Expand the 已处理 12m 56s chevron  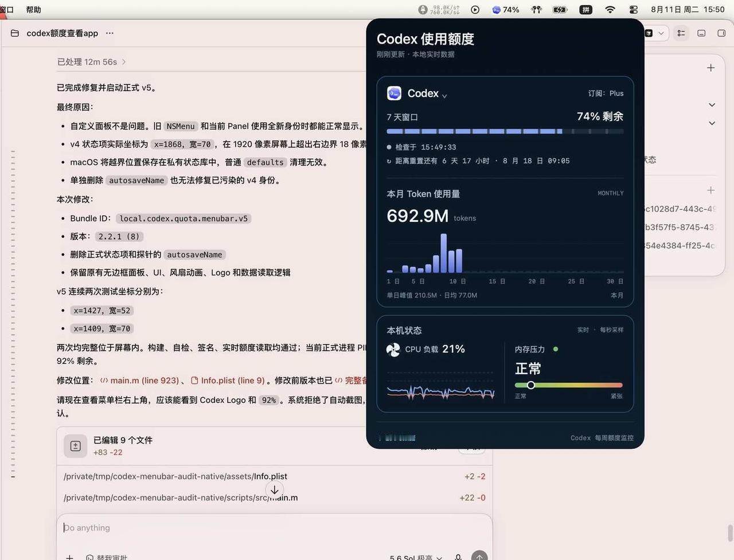(x=124, y=62)
